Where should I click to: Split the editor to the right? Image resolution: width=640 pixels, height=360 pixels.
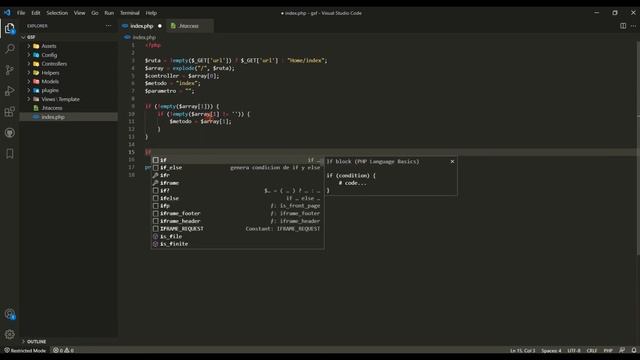coord(623,26)
